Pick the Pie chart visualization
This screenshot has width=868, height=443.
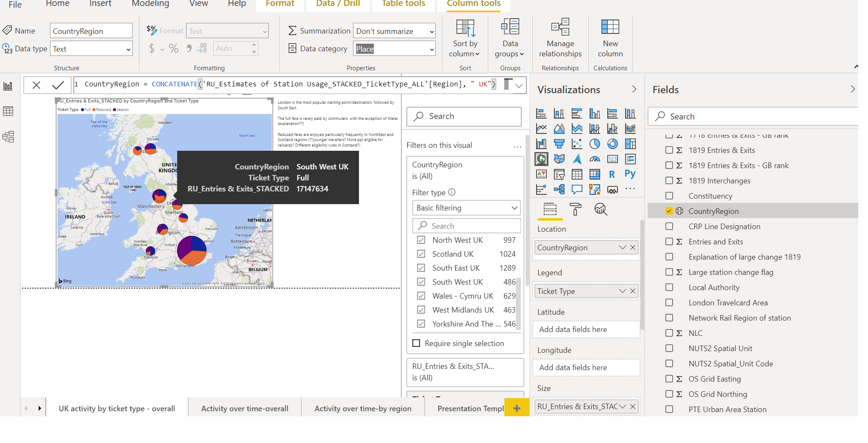[x=595, y=144]
